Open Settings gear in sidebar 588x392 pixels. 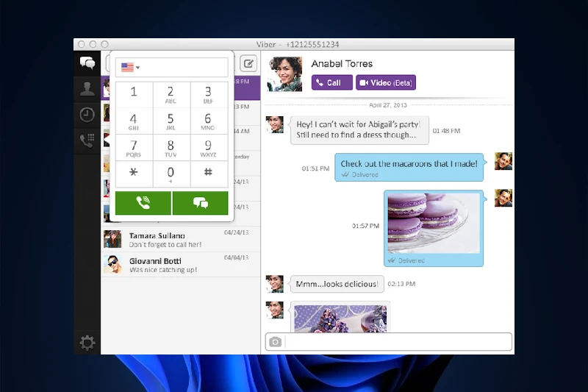pos(87,342)
